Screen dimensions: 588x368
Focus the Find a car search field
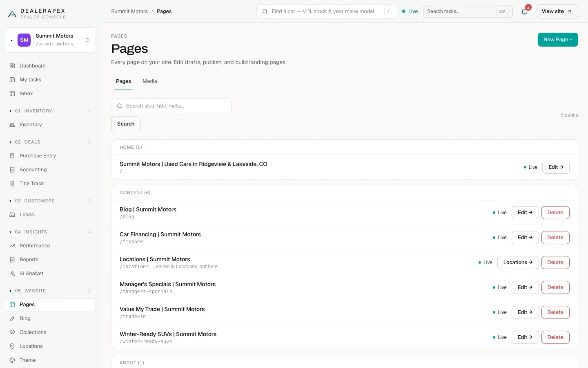327,11
